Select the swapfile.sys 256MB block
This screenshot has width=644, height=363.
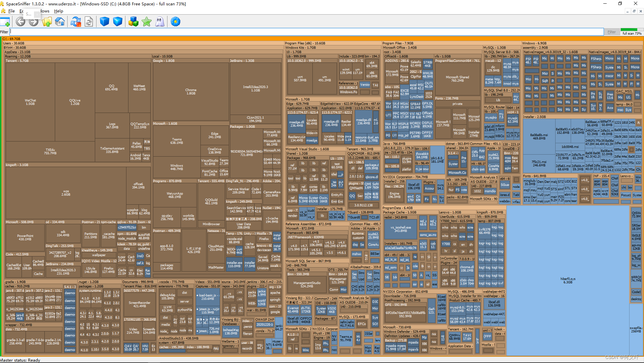click(x=636, y=329)
